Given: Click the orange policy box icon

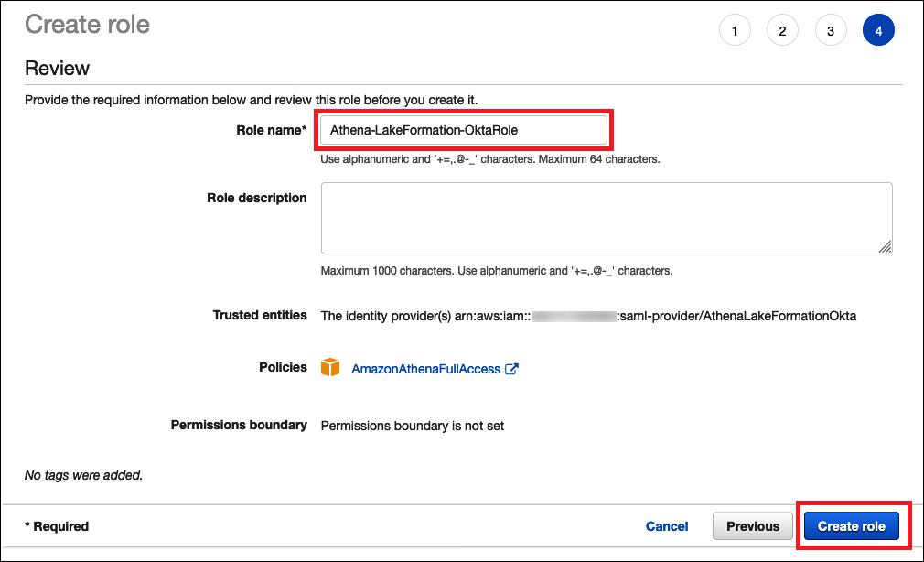Looking at the screenshot, I should tap(330, 368).
